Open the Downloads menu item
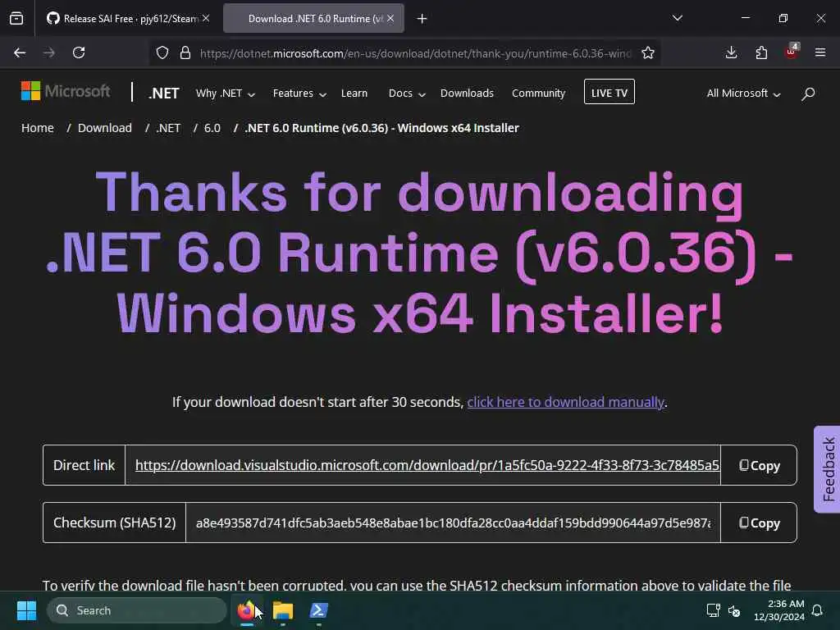This screenshot has height=630, width=840. click(x=467, y=94)
